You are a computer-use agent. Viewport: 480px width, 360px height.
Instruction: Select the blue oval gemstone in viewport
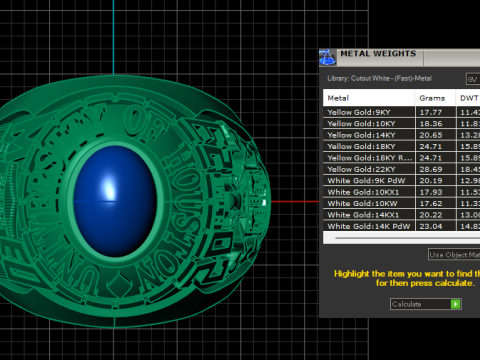coord(115,201)
